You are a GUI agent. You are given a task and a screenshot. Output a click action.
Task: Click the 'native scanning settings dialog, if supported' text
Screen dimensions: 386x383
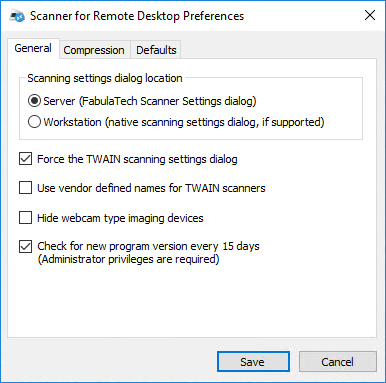click(215, 122)
